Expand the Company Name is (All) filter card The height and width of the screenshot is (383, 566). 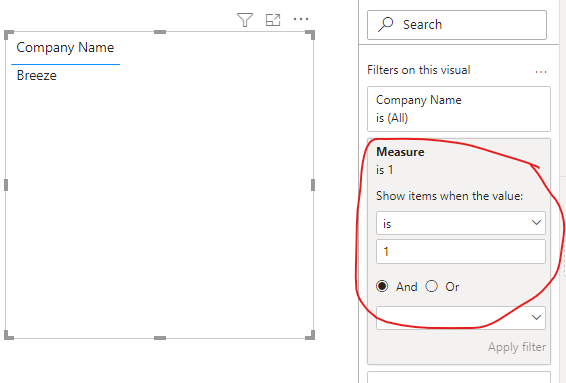tap(459, 109)
